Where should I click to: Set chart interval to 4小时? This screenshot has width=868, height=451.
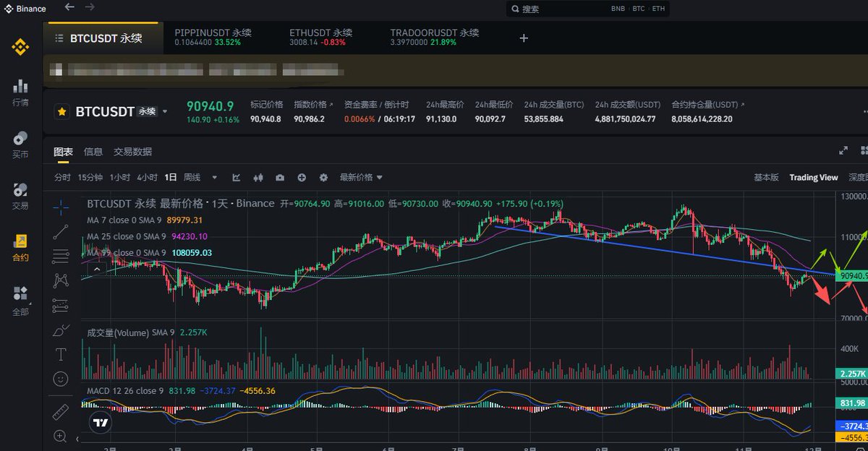coord(147,178)
